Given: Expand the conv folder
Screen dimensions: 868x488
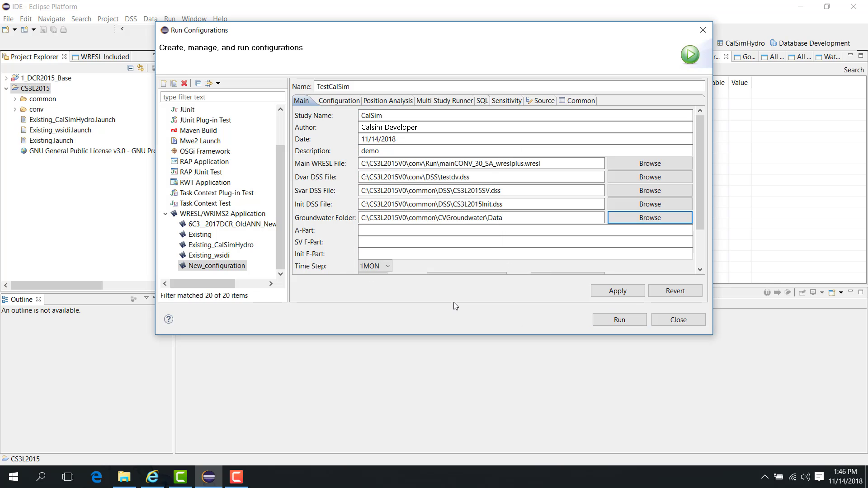Looking at the screenshot, I should click(x=15, y=109).
